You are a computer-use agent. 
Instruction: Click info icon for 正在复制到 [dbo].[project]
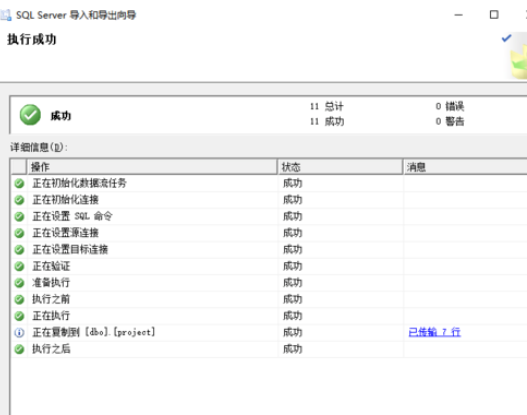pyautogui.click(x=19, y=333)
